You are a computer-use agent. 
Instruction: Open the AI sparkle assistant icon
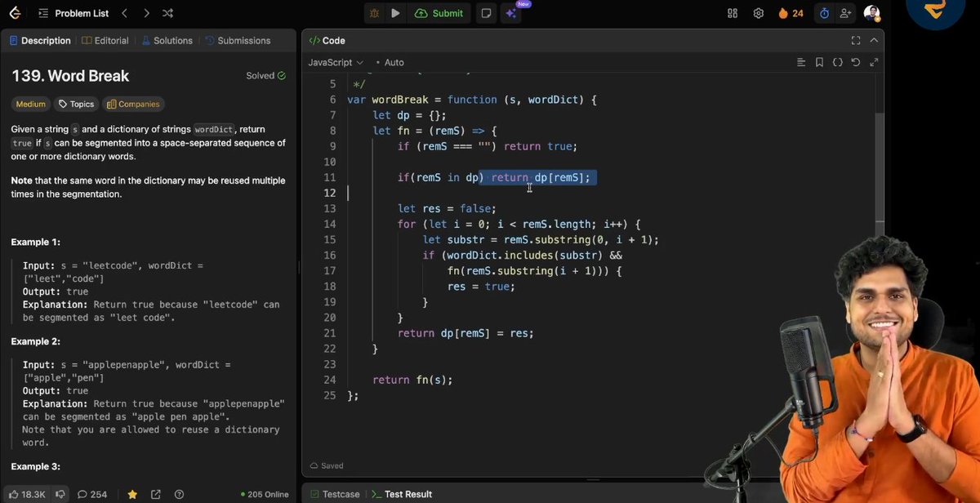point(510,13)
